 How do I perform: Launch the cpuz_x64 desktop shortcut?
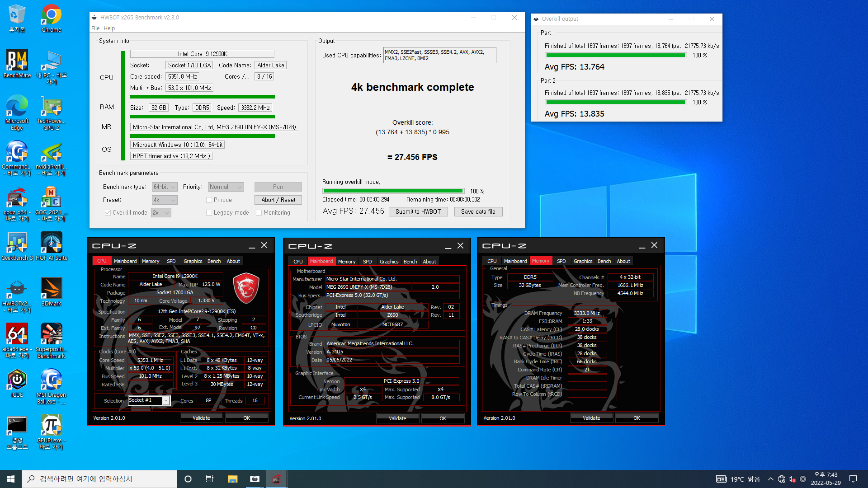tap(17, 204)
